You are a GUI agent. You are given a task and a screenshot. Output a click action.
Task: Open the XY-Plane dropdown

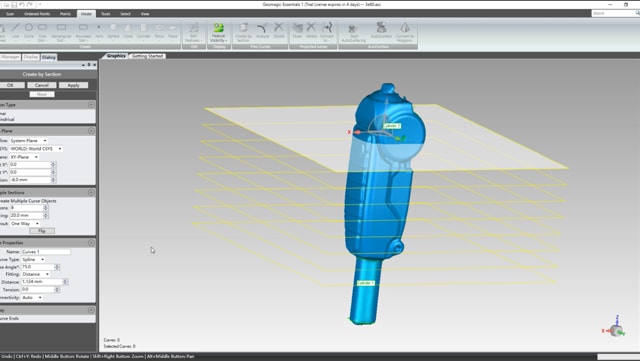coord(24,157)
